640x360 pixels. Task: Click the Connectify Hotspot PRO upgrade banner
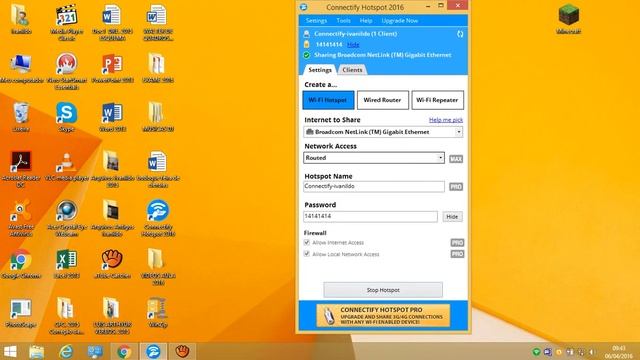(383, 315)
